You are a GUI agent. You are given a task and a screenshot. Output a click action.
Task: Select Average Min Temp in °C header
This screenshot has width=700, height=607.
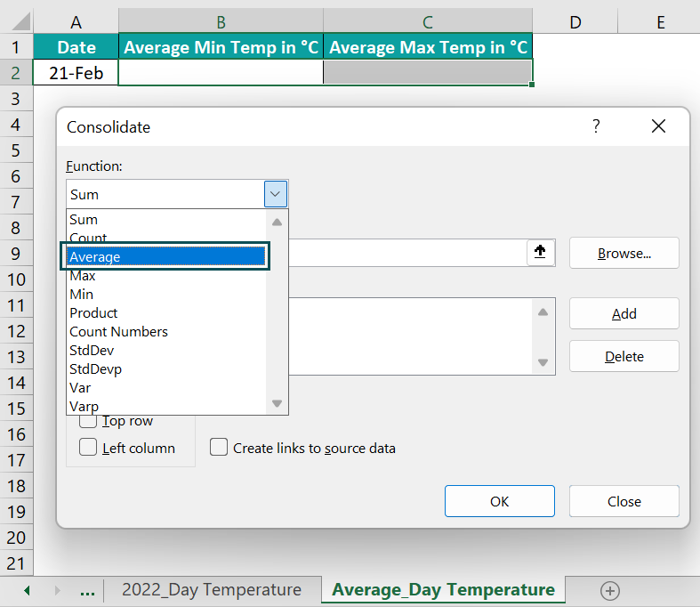point(221,47)
